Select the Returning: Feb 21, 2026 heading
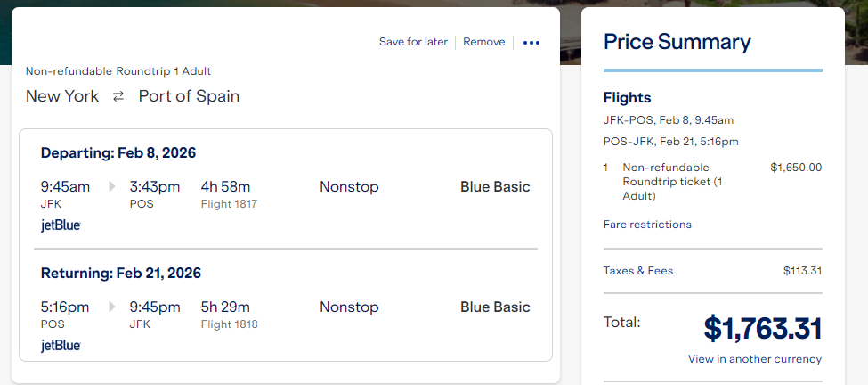Screen dimensions: 868x385 [x=121, y=273]
